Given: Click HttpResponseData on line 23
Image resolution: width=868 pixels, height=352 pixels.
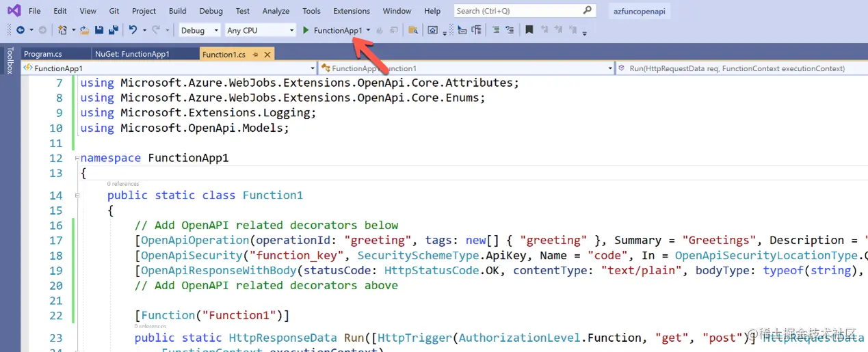Looking at the screenshot, I should (x=282, y=338).
